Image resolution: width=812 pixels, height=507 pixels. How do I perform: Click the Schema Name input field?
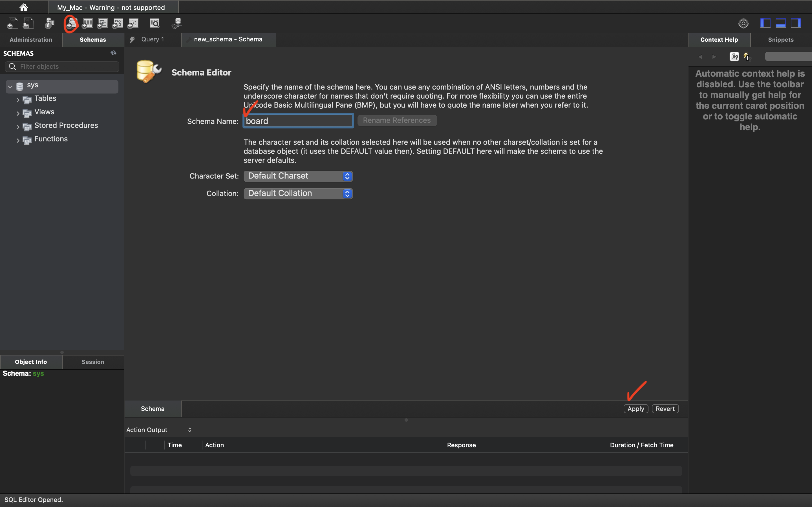298,121
